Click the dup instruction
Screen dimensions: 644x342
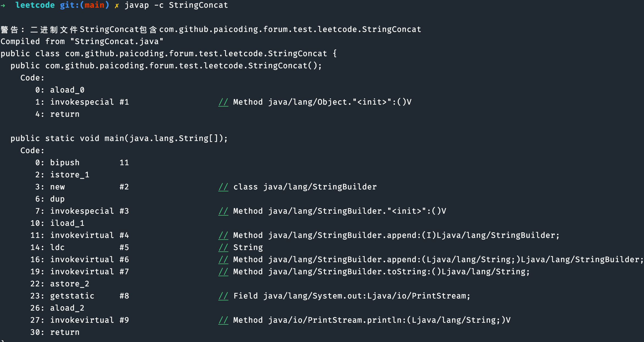(57, 199)
